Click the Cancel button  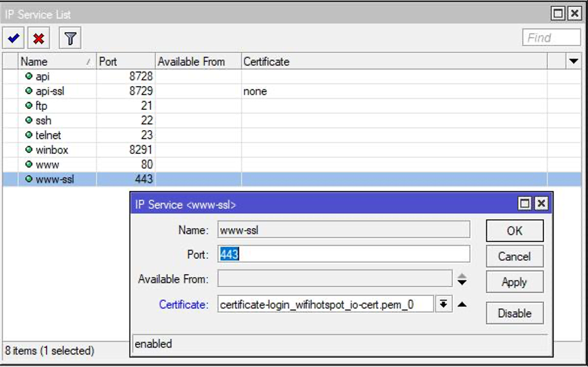[x=514, y=256]
